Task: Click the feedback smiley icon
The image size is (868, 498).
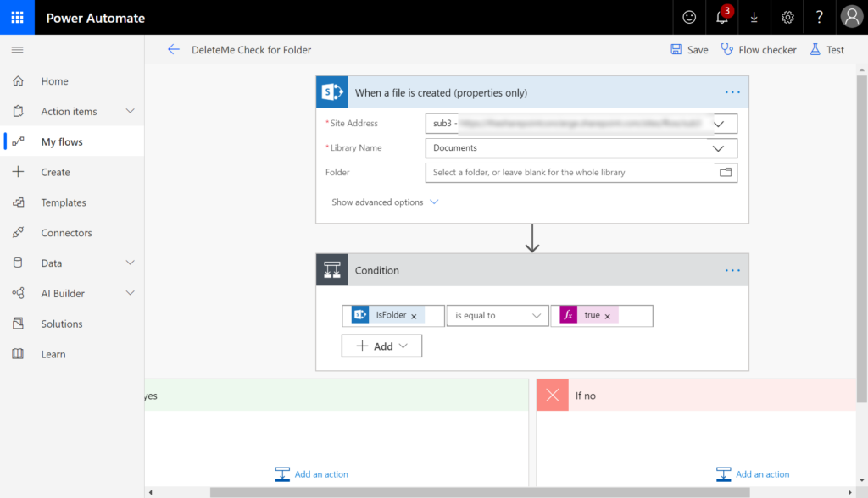Action: tap(688, 17)
